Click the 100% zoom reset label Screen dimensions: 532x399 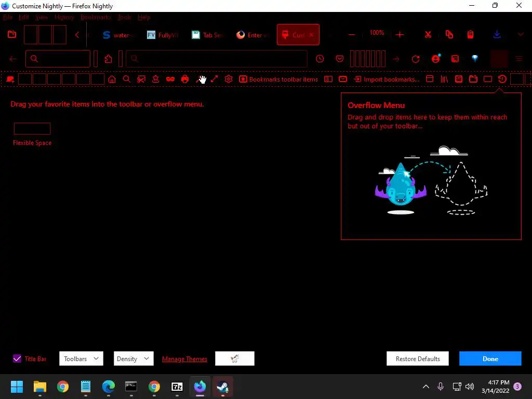coord(377,33)
